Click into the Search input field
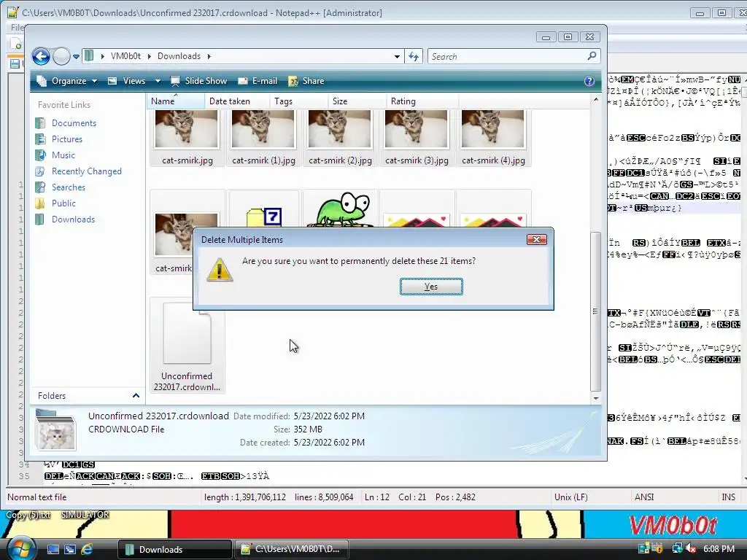 (508, 57)
